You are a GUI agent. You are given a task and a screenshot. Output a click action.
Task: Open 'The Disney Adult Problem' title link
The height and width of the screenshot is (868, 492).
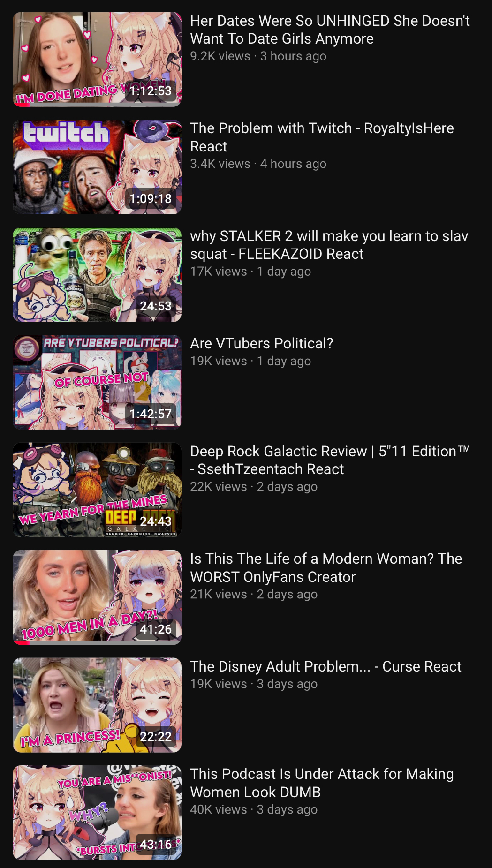tap(325, 666)
